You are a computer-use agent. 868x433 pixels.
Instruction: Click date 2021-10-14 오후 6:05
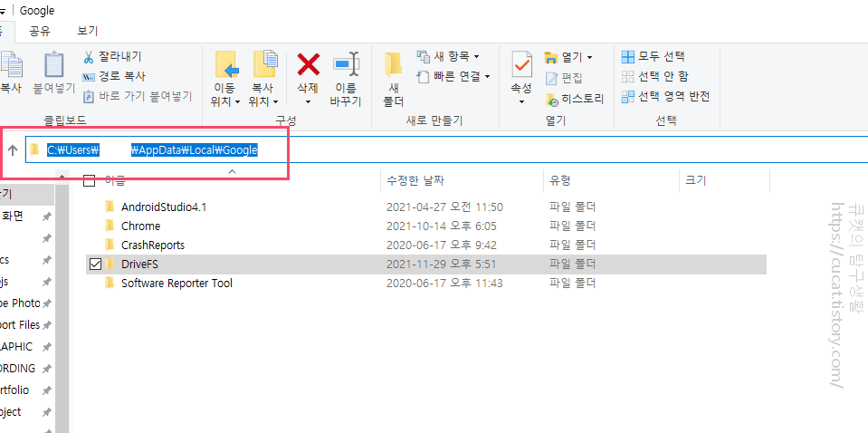[x=441, y=226]
